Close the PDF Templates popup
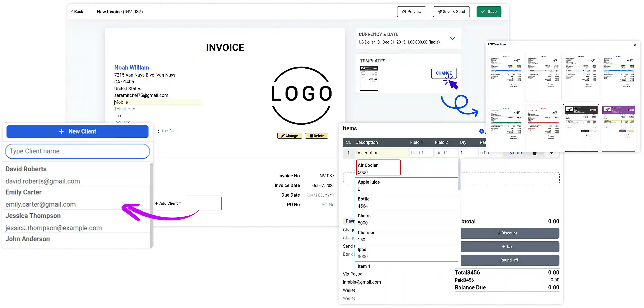Image resolution: width=644 pixels, height=308 pixels. [635, 45]
